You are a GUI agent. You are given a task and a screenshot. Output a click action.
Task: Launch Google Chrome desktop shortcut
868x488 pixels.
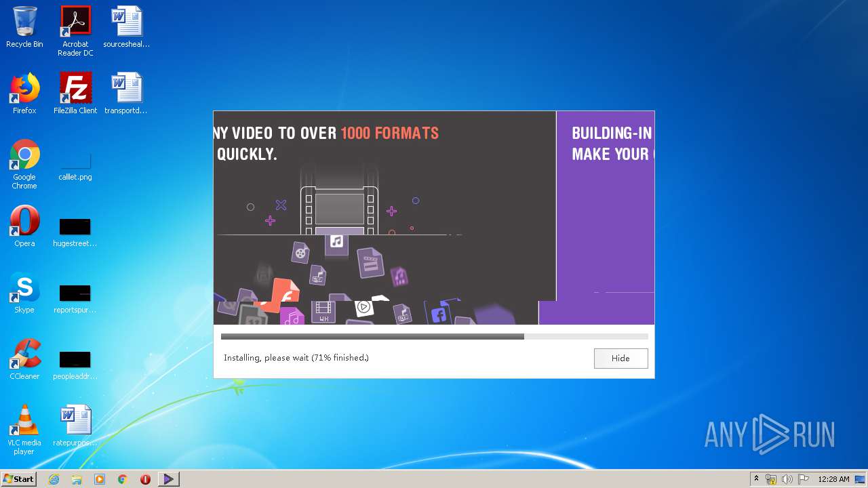(x=24, y=164)
